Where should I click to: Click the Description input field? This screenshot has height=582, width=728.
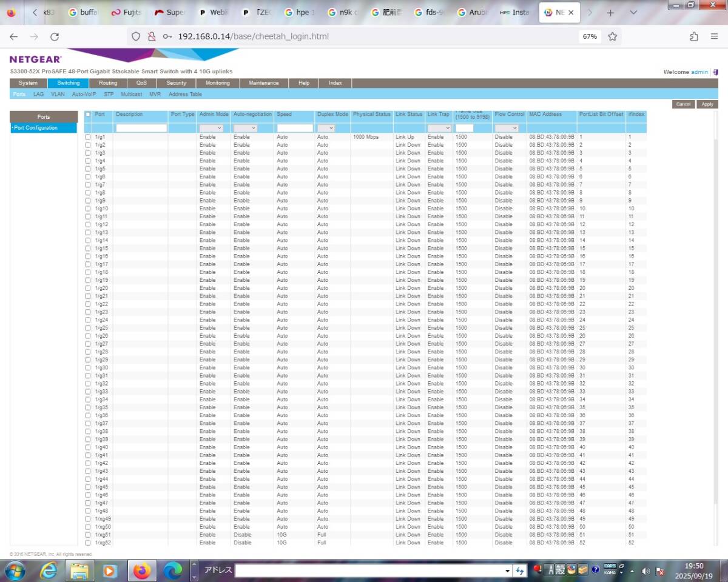(141, 129)
